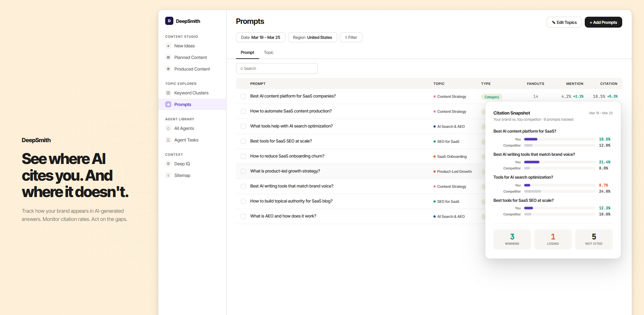
Task: Open the Region United States dropdown
Action: [312, 37]
